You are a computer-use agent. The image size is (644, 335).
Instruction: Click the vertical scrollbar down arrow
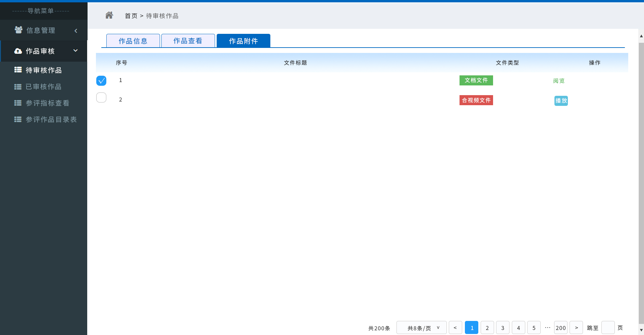(641, 330)
